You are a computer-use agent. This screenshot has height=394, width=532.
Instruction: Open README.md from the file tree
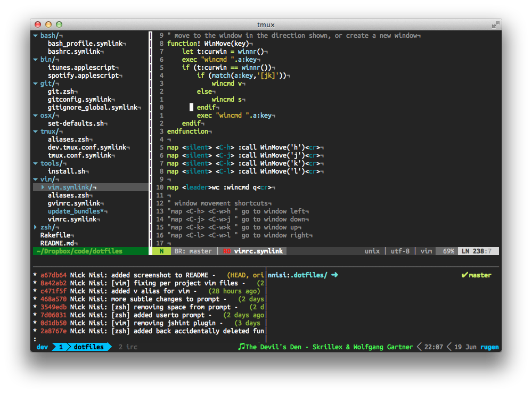[x=57, y=243]
